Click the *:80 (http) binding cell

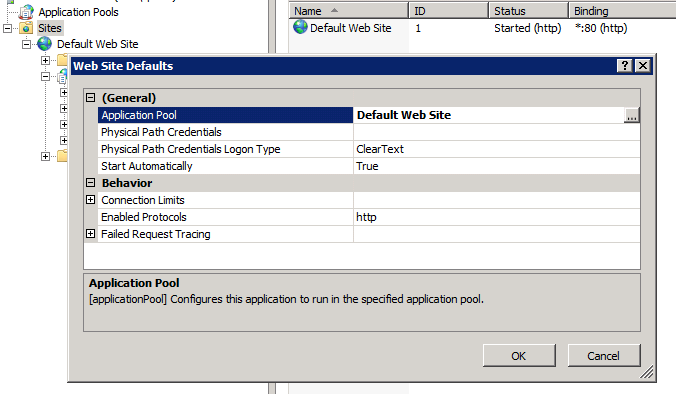tap(601, 28)
